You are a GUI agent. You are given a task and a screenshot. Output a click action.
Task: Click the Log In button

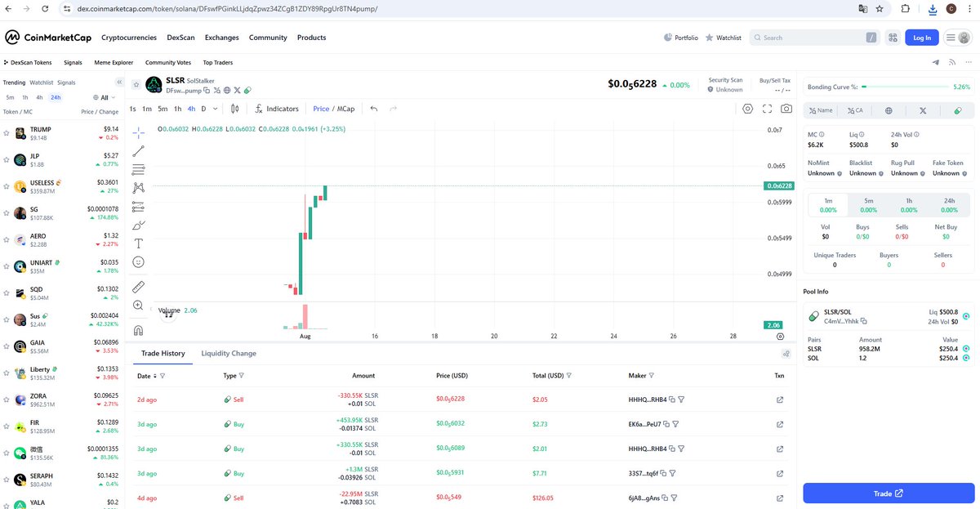click(x=922, y=38)
